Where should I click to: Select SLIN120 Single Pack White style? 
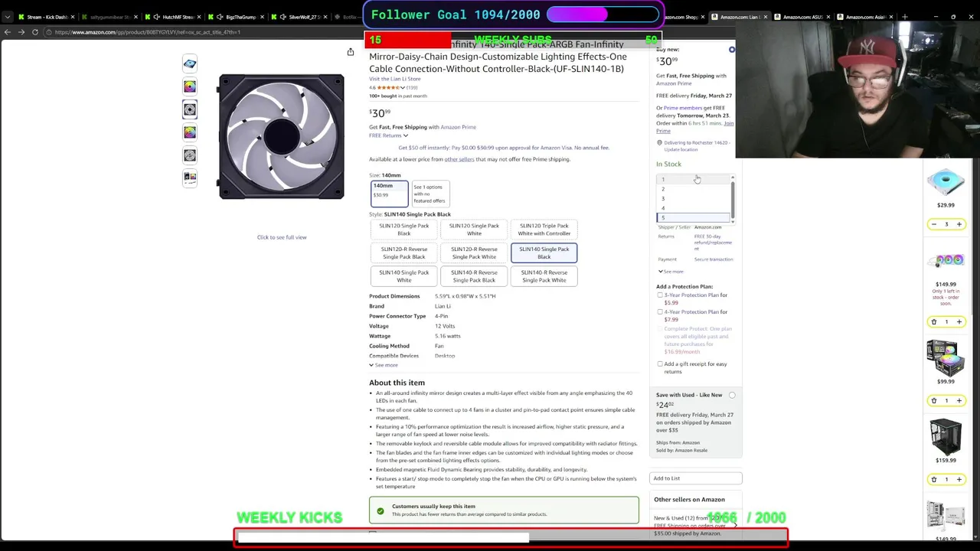[474, 230]
